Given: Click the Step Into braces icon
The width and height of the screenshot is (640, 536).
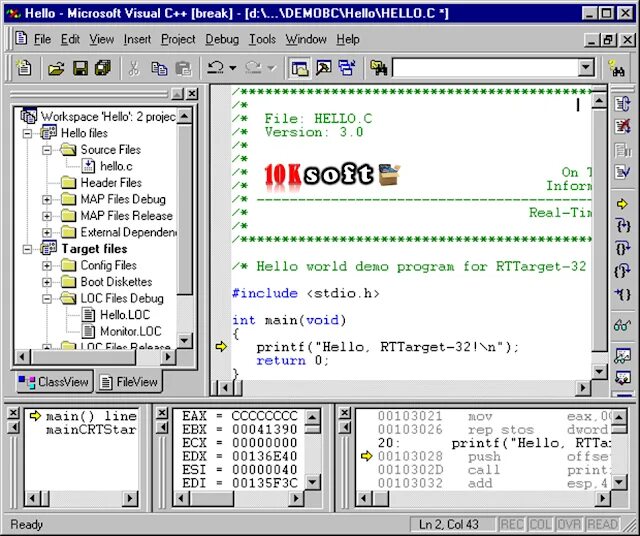Looking at the screenshot, I should 622,225.
